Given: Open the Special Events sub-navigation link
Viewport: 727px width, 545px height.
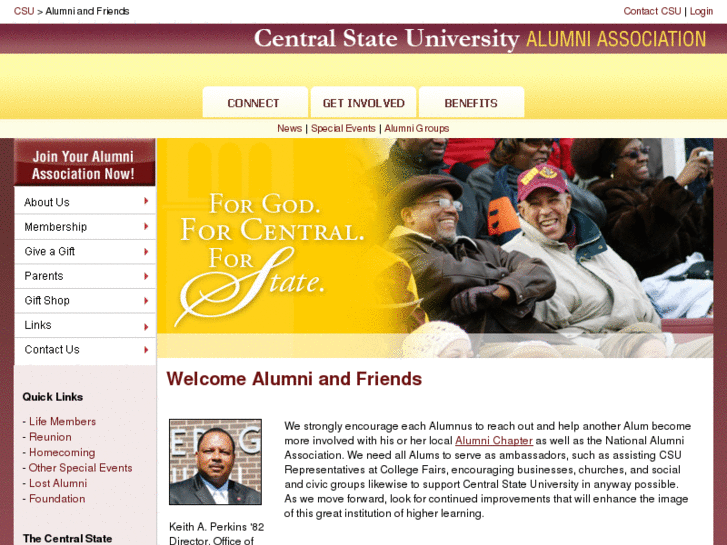Looking at the screenshot, I should pos(343,128).
